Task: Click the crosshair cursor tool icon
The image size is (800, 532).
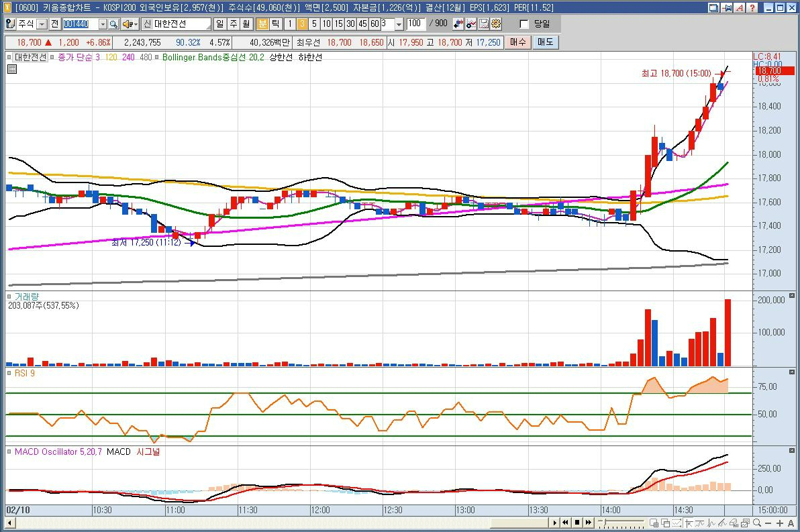Action: coord(689,523)
